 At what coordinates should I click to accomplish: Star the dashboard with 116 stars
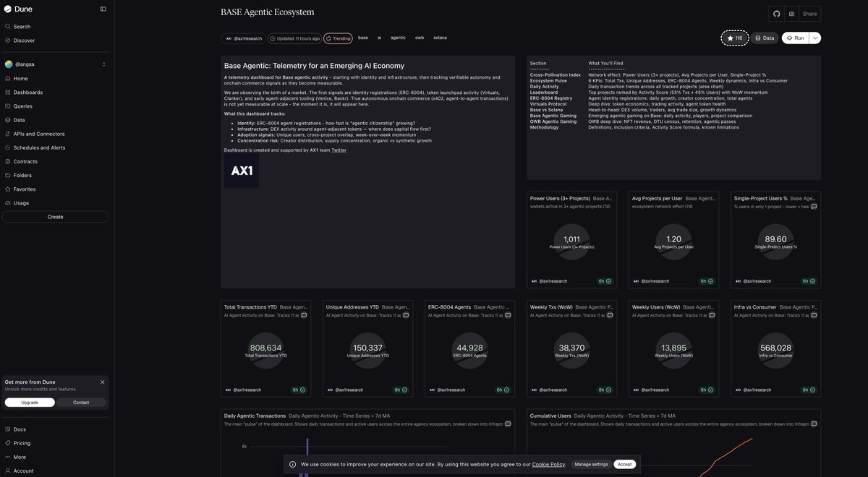coord(735,38)
